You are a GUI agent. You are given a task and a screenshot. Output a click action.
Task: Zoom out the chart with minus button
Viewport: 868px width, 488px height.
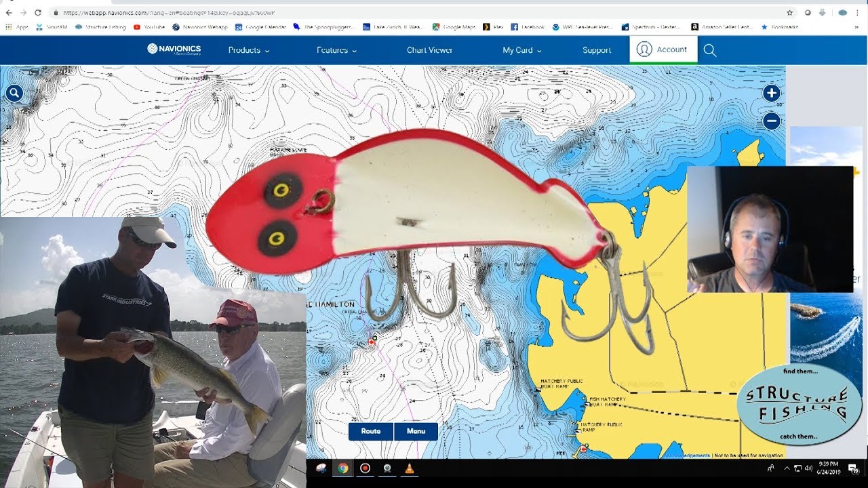point(771,121)
